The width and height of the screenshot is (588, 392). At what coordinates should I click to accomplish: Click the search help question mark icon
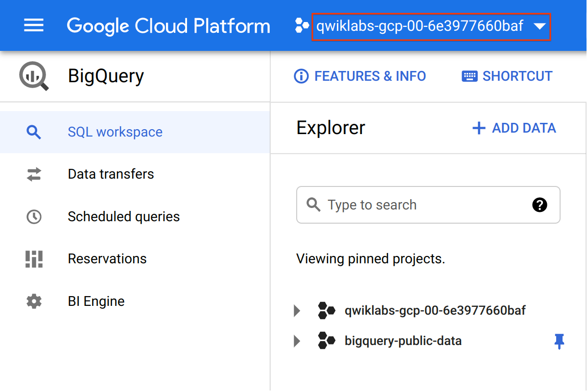(539, 205)
